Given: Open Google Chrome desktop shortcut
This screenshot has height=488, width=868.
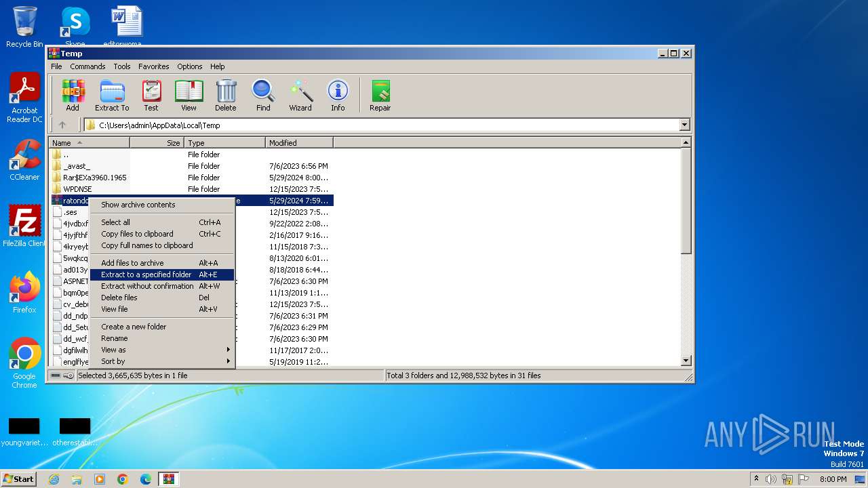Looking at the screenshot, I should 24,363.
